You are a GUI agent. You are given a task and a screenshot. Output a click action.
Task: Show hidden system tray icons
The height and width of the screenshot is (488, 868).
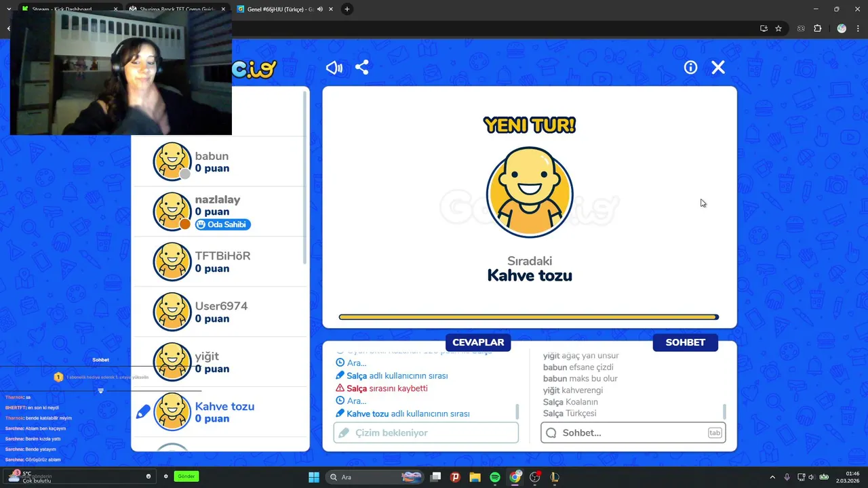772,477
